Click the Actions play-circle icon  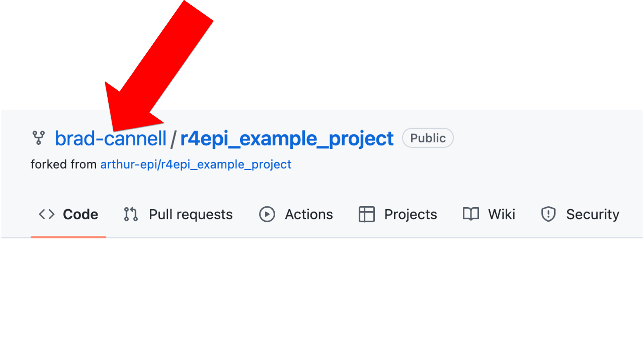267,214
